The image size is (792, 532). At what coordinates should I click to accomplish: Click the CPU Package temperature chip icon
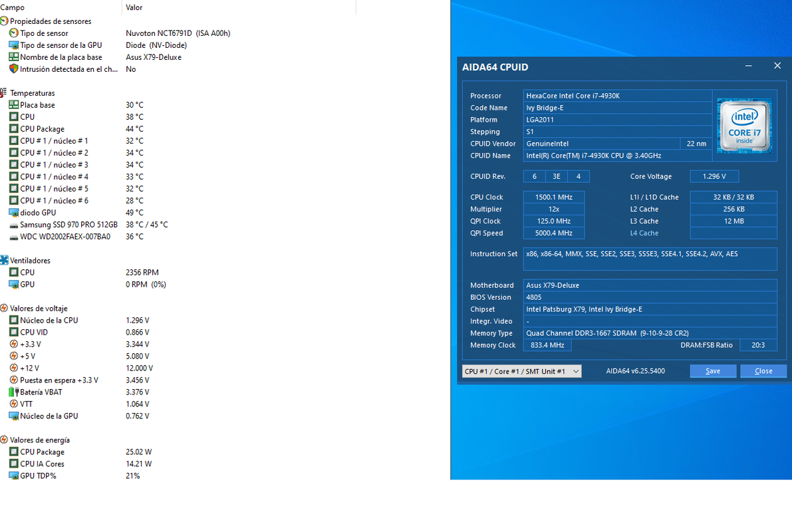point(14,129)
